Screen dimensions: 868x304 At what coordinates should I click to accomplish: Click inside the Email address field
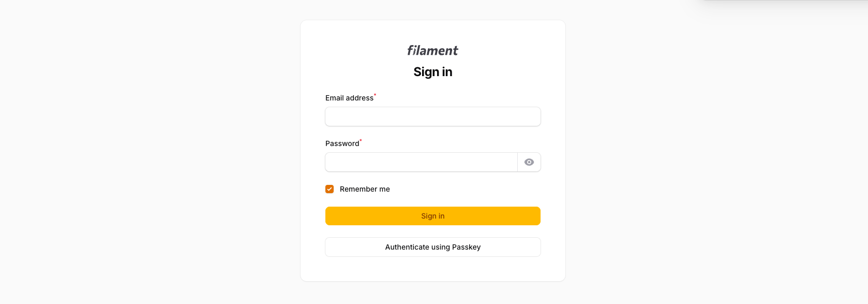click(432, 117)
